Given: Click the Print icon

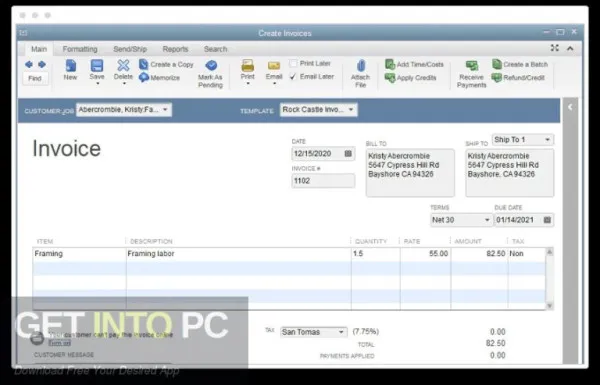Looking at the screenshot, I should [x=248, y=66].
